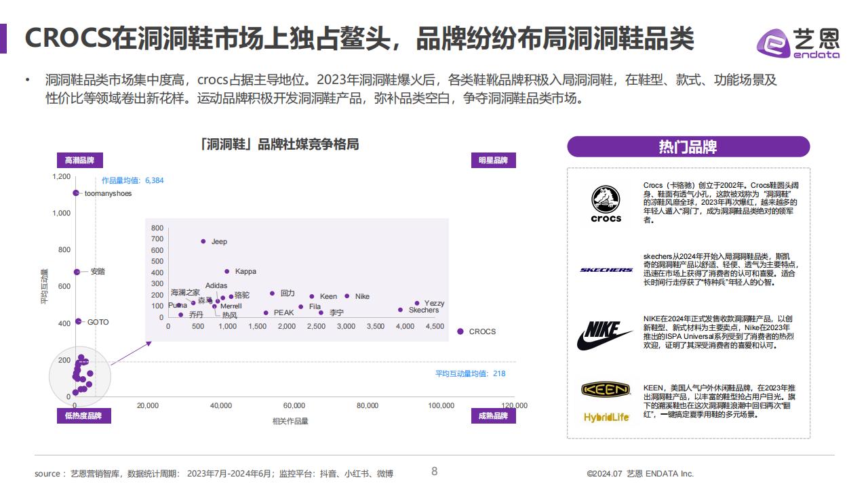Click the Kappa label in inset chart
The width and height of the screenshot is (868, 488).
(x=245, y=271)
